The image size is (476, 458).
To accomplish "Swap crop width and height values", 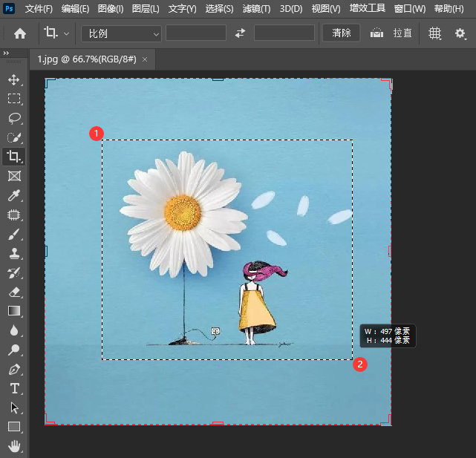I will [240, 33].
